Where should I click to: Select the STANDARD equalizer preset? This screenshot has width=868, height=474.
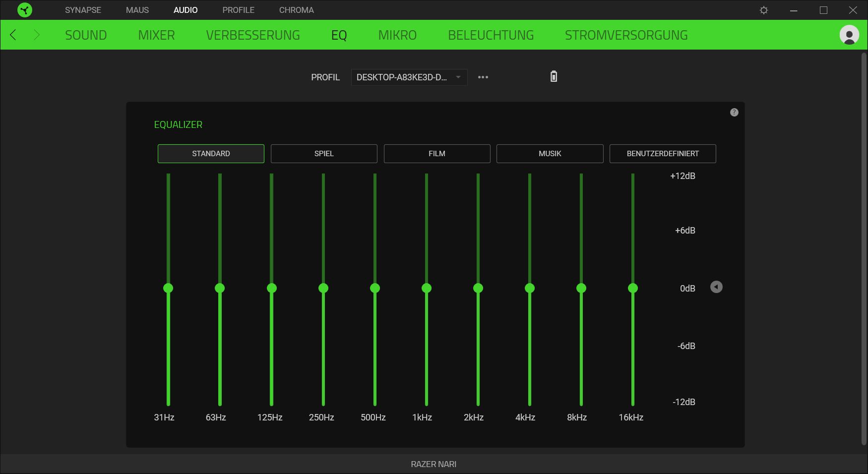(x=211, y=154)
